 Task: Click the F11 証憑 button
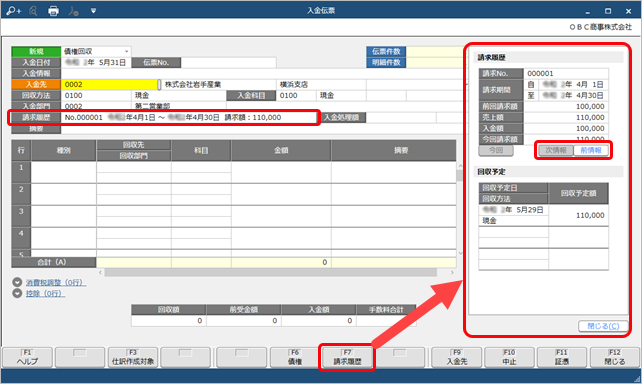tap(562, 357)
